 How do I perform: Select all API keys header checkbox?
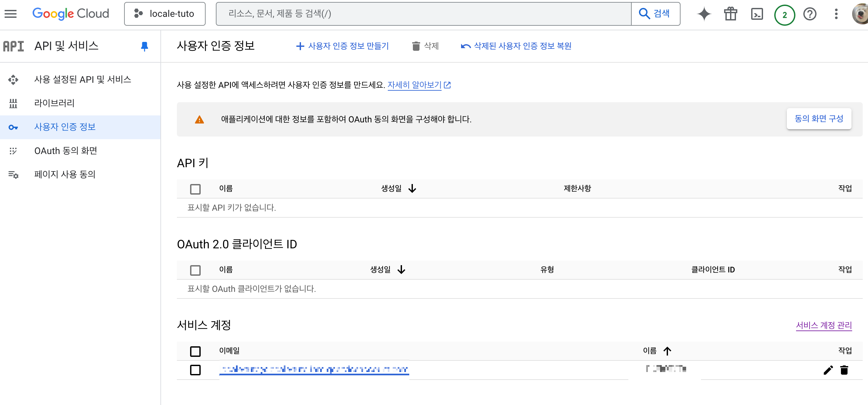[195, 189]
